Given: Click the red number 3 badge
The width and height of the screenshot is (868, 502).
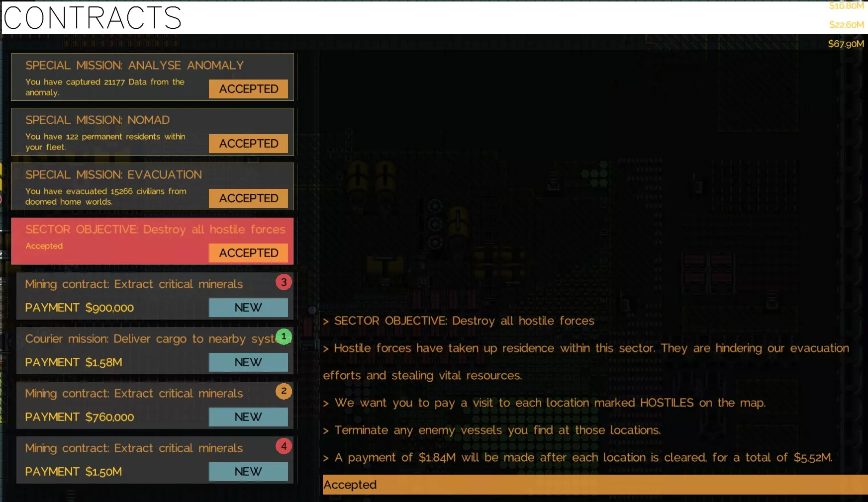Looking at the screenshot, I should pos(284,282).
